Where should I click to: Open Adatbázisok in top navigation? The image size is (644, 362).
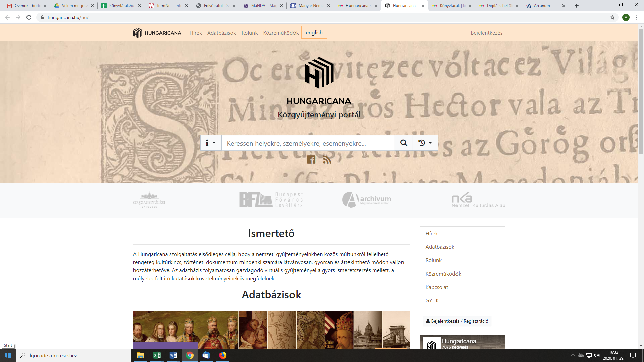221,33
